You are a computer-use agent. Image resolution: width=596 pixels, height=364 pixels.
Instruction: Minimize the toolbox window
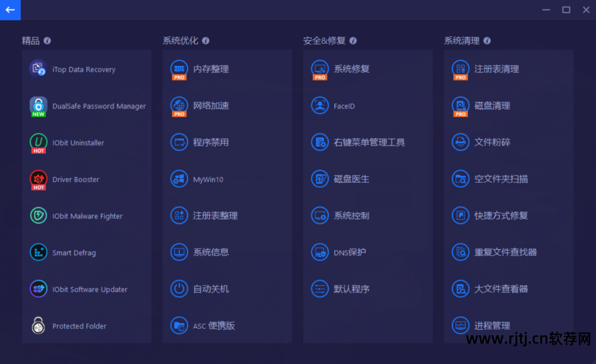coord(546,10)
